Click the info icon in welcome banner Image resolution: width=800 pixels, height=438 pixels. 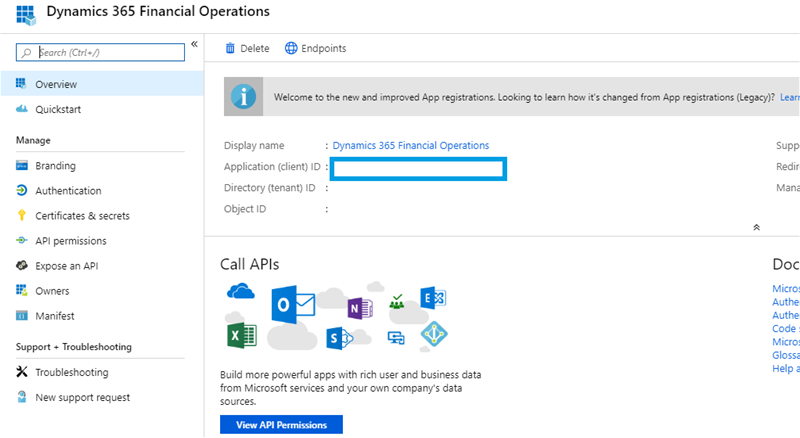point(241,97)
